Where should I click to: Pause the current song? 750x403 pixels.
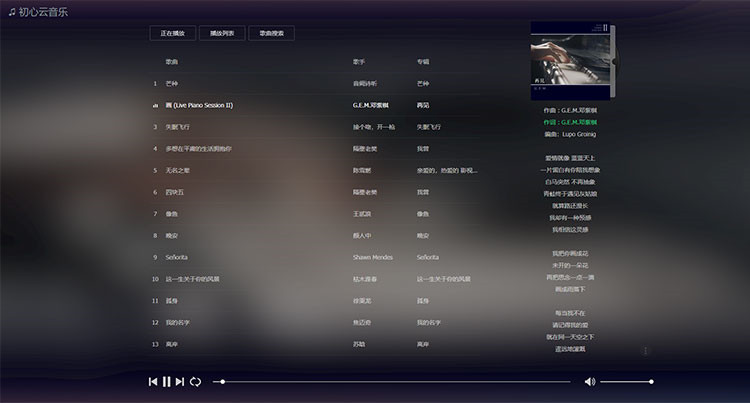166,381
